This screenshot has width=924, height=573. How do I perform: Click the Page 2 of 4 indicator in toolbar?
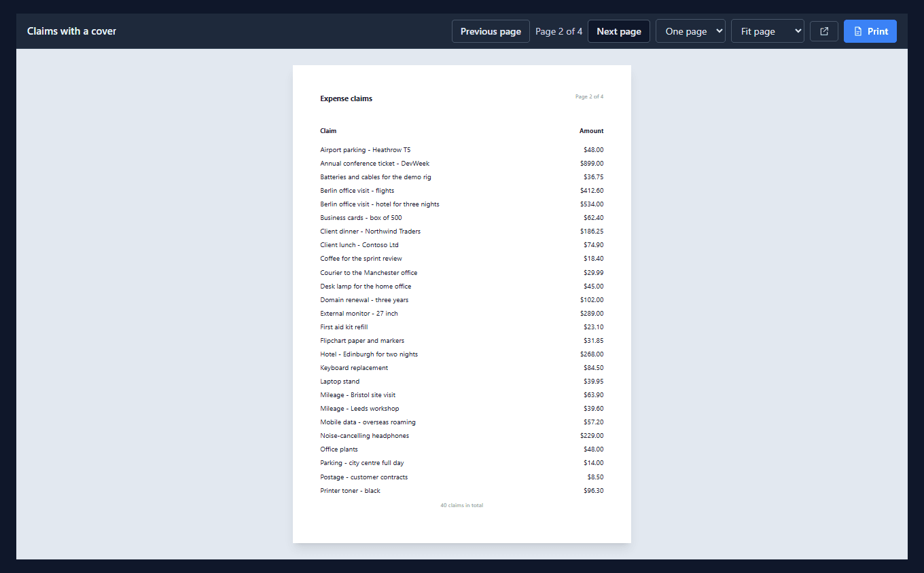[x=558, y=31]
